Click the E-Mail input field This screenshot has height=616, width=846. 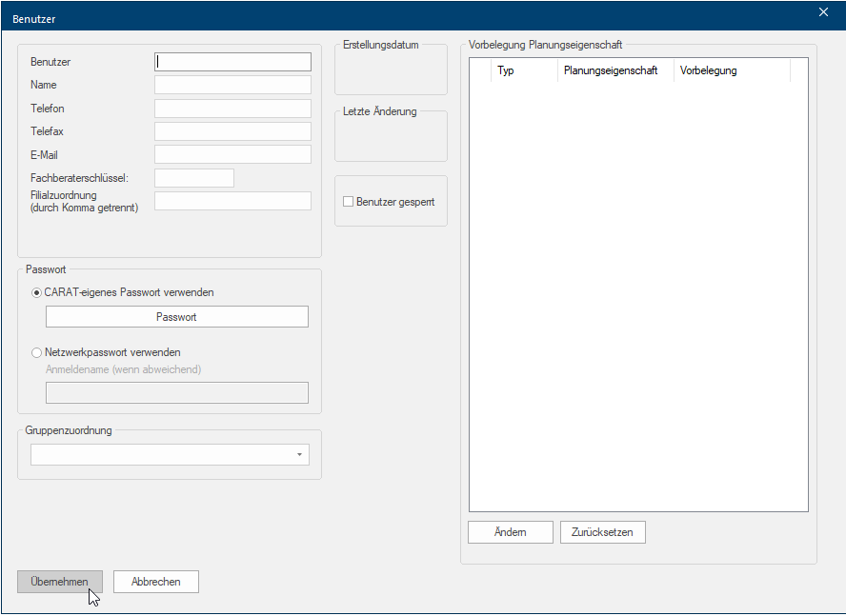(232, 154)
